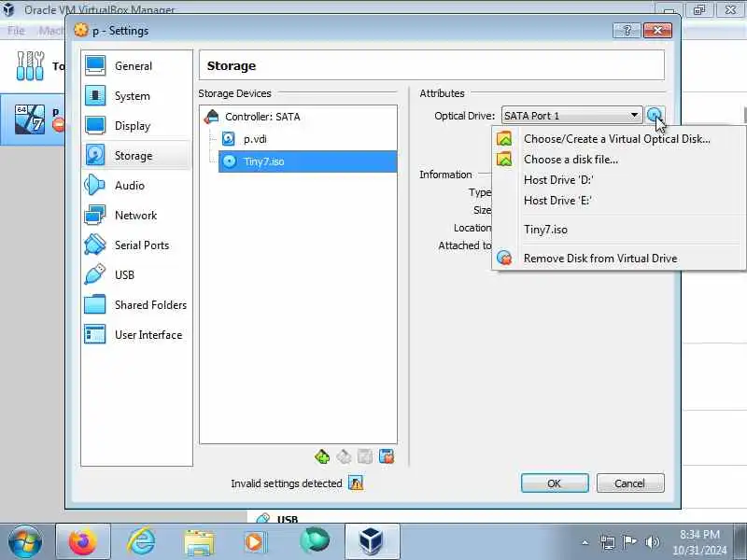Click the remove attachment icon below storage list
The image size is (747, 560).
[x=387, y=456]
